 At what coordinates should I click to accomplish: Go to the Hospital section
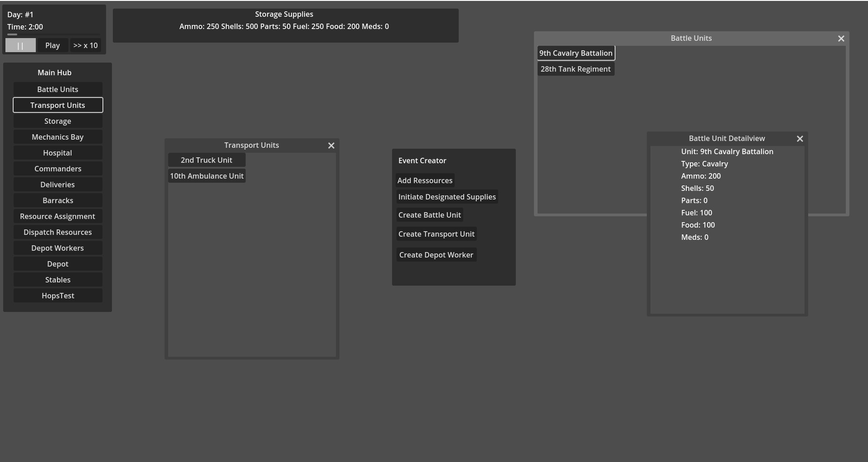point(58,153)
